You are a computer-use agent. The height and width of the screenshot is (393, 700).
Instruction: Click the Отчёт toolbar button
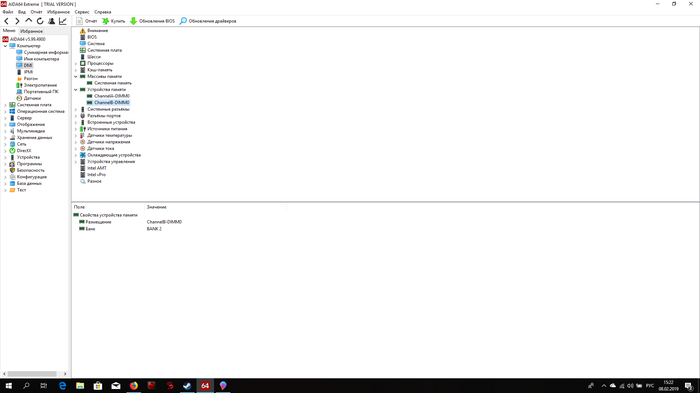(87, 21)
